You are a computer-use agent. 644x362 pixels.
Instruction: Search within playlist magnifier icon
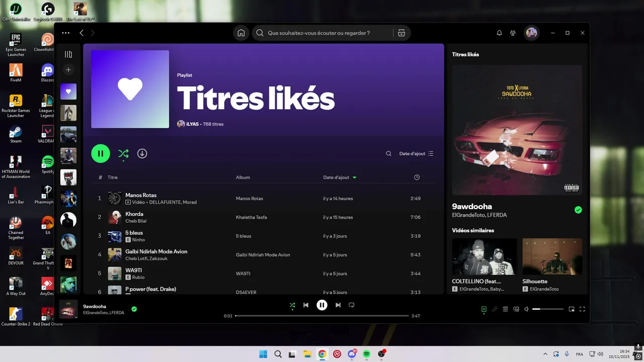[x=388, y=153]
